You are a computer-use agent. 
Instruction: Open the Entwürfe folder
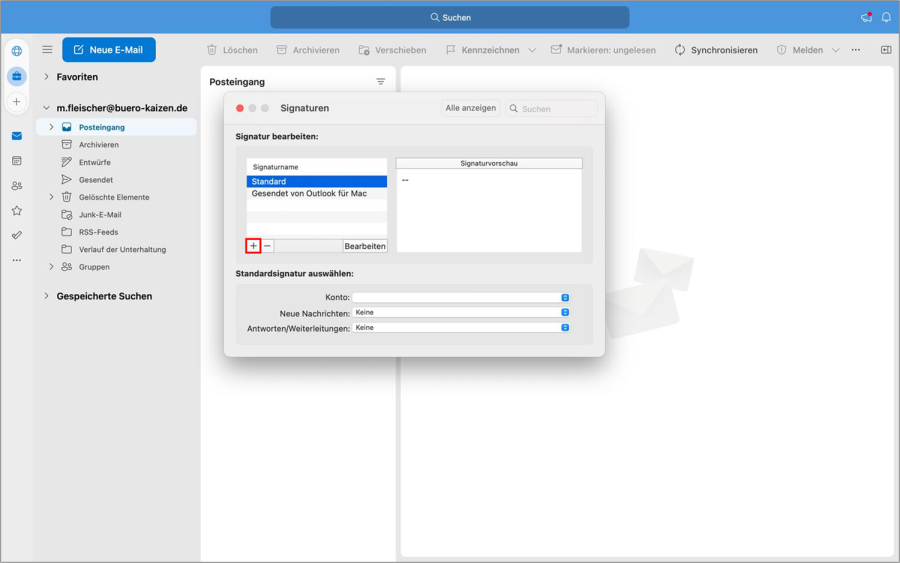tap(95, 162)
